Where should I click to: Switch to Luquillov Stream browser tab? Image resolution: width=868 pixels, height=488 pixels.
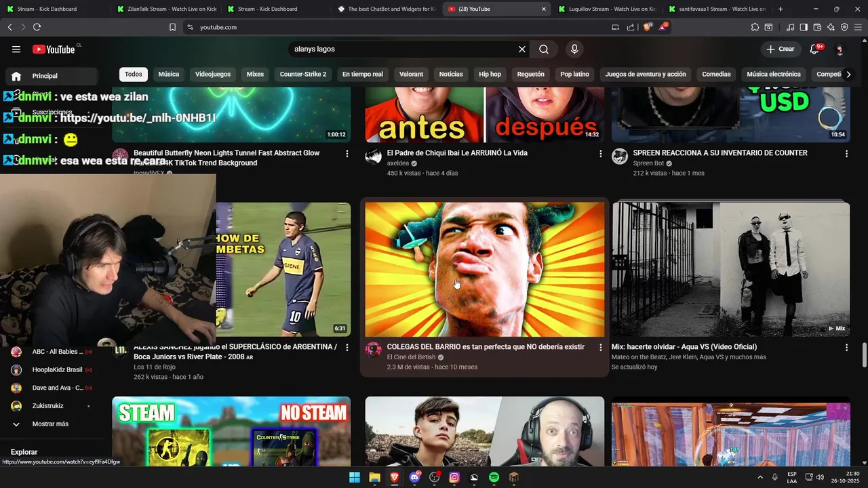(x=608, y=9)
